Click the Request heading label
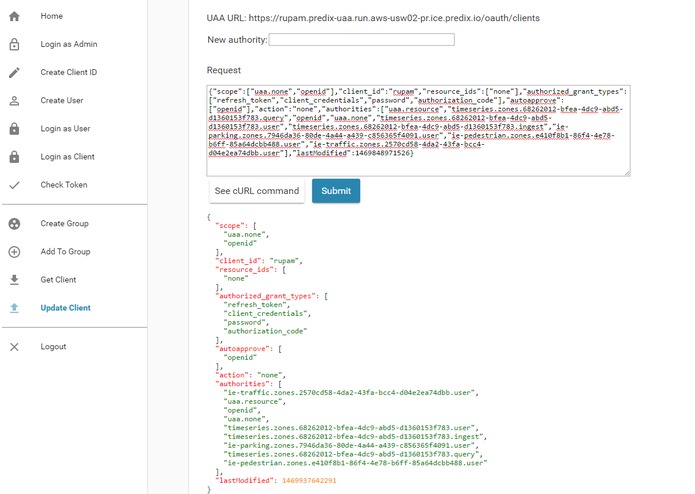The width and height of the screenshot is (695, 494). point(224,70)
